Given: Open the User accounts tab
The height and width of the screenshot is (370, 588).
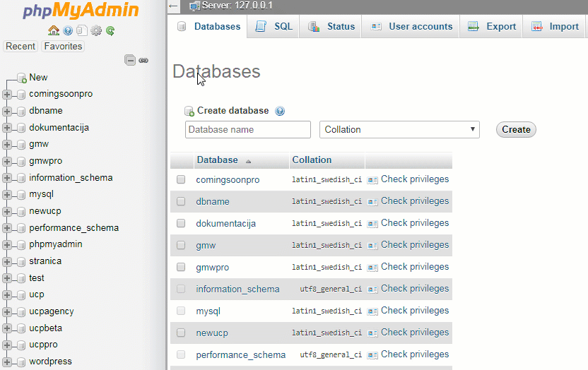Looking at the screenshot, I should 411,27.
